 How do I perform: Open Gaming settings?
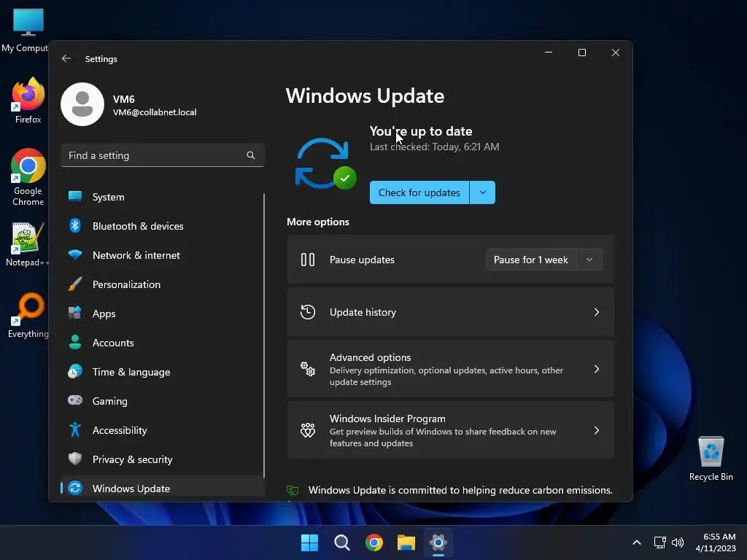tap(163, 401)
